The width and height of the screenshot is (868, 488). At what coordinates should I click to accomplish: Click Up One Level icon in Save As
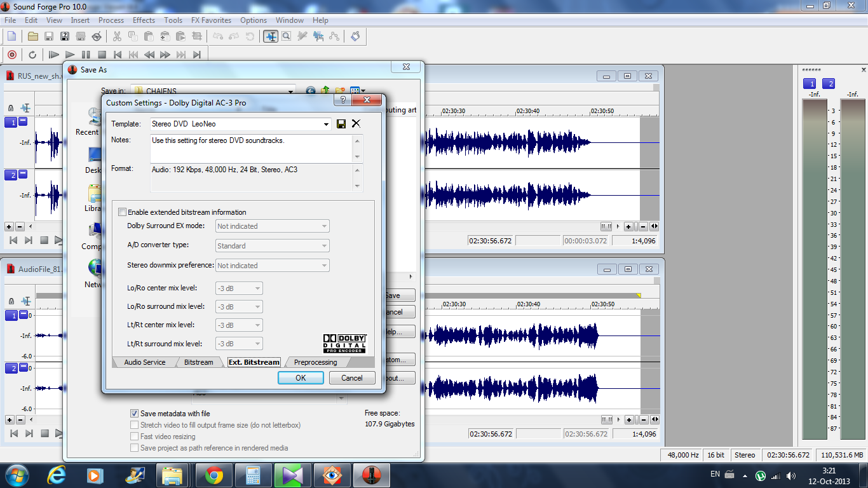coord(325,91)
